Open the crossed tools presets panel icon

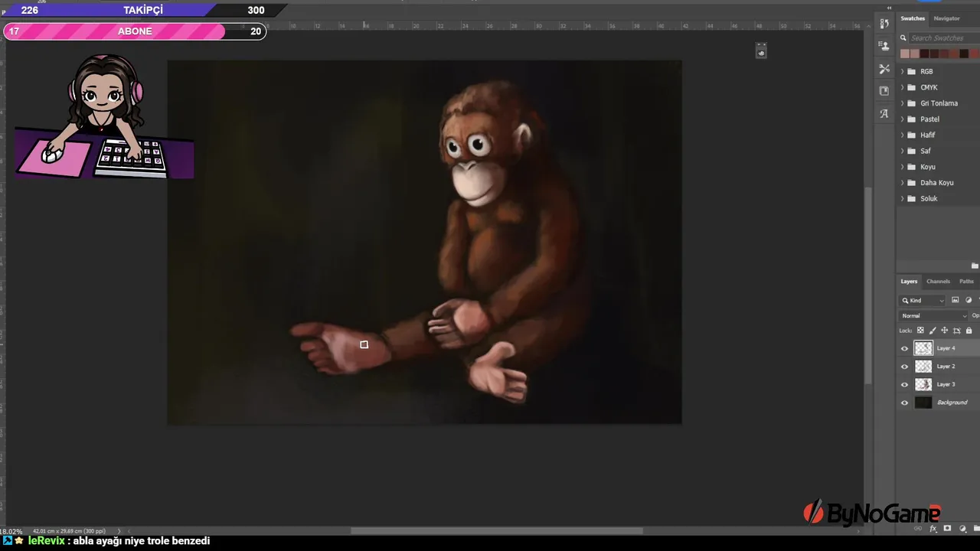(884, 69)
